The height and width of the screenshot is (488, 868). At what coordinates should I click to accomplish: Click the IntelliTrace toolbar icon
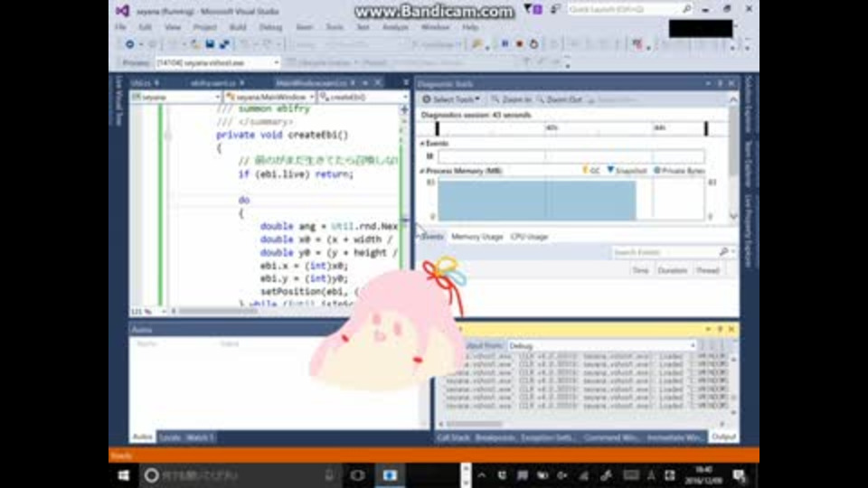(637, 43)
